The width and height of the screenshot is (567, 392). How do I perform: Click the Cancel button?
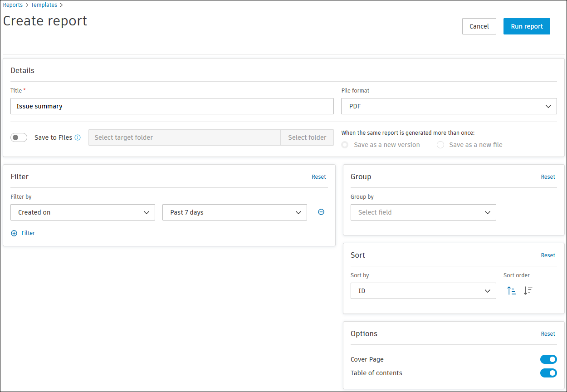pos(479,26)
